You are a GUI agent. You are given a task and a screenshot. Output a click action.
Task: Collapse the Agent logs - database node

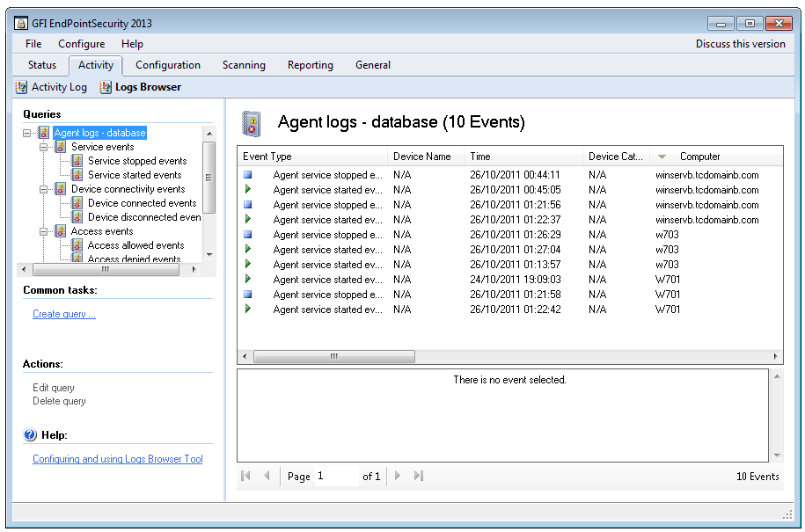click(26, 134)
